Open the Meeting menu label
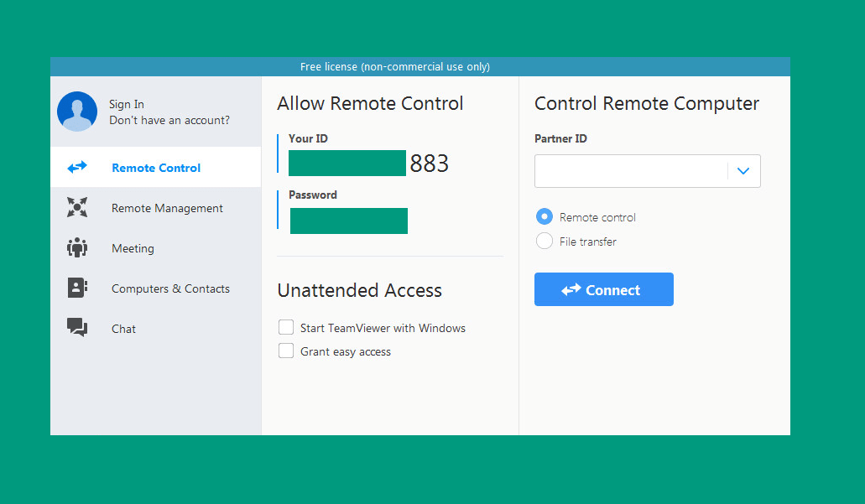The image size is (865, 504). tap(133, 249)
